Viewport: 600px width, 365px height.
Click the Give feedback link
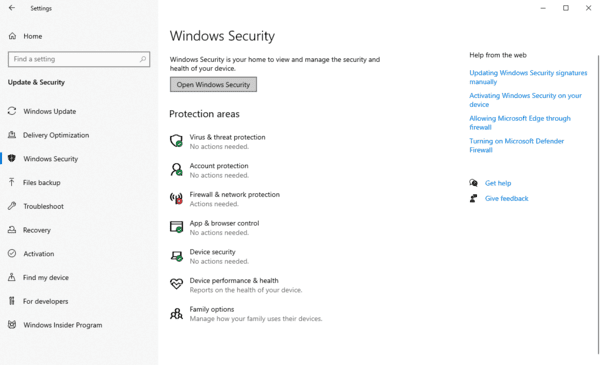(507, 198)
